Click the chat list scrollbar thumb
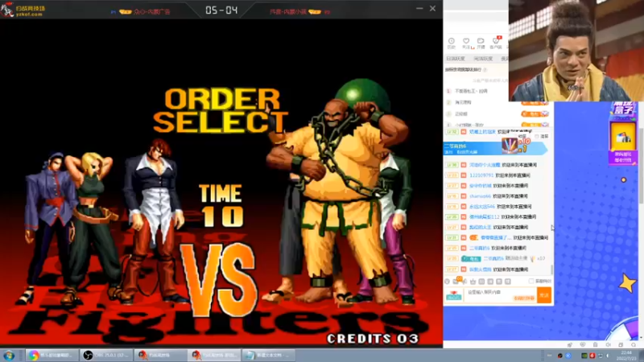 pos(552,269)
